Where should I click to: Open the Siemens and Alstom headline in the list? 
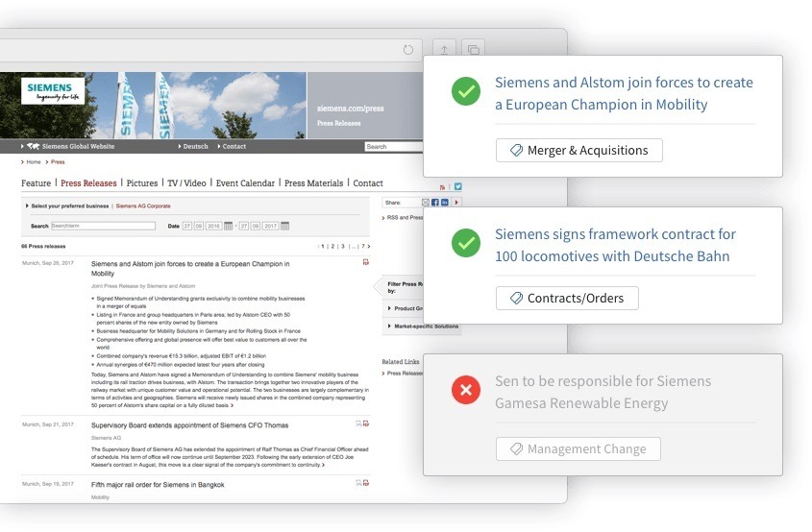(x=190, y=269)
